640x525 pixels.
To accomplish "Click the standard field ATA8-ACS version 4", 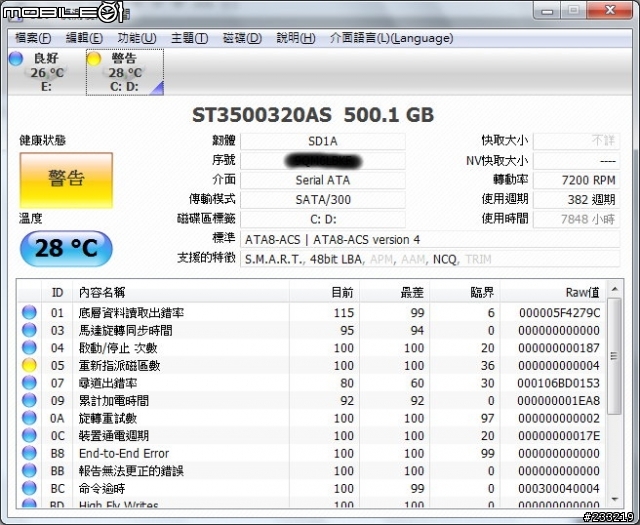I will [x=430, y=239].
